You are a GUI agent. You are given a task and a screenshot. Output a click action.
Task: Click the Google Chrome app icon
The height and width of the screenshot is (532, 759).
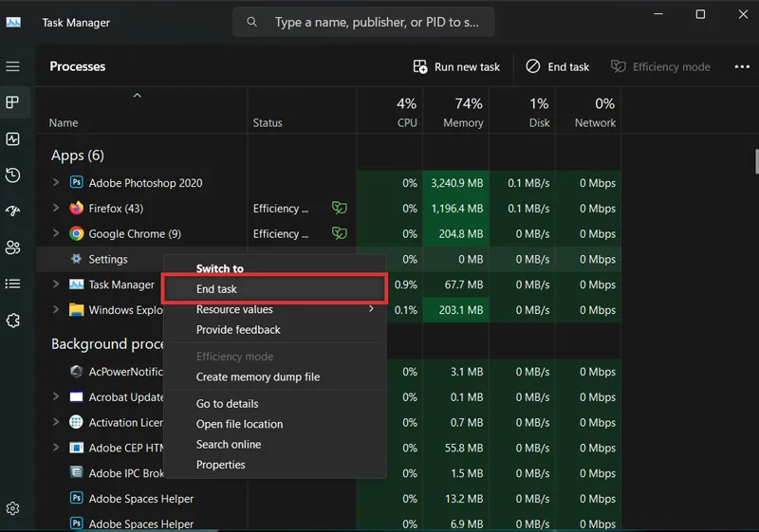click(x=76, y=233)
